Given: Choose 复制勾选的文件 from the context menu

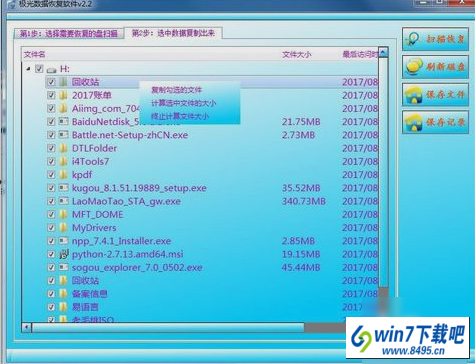Looking at the screenshot, I should coord(176,90).
